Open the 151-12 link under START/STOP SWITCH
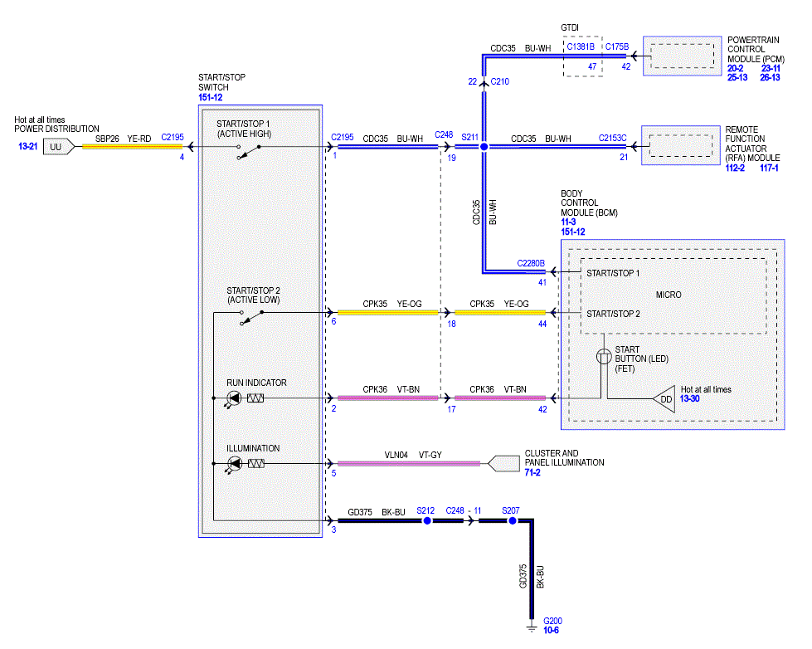 tap(210, 97)
